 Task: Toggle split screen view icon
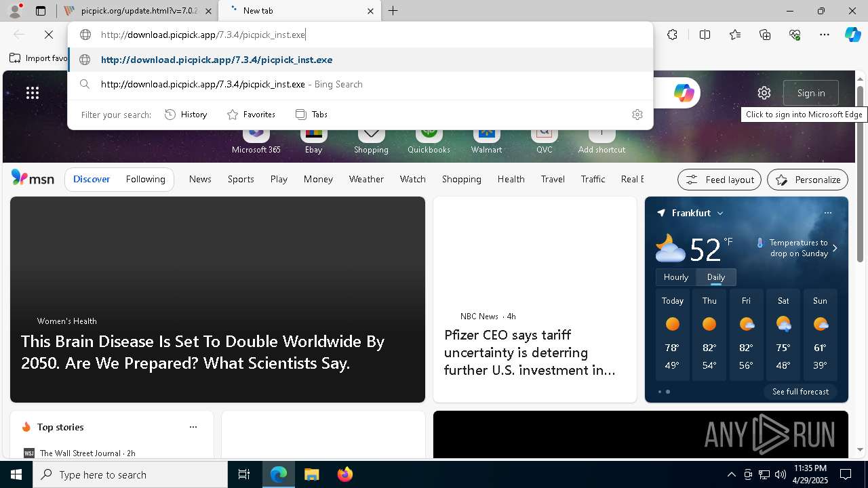[x=705, y=35]
